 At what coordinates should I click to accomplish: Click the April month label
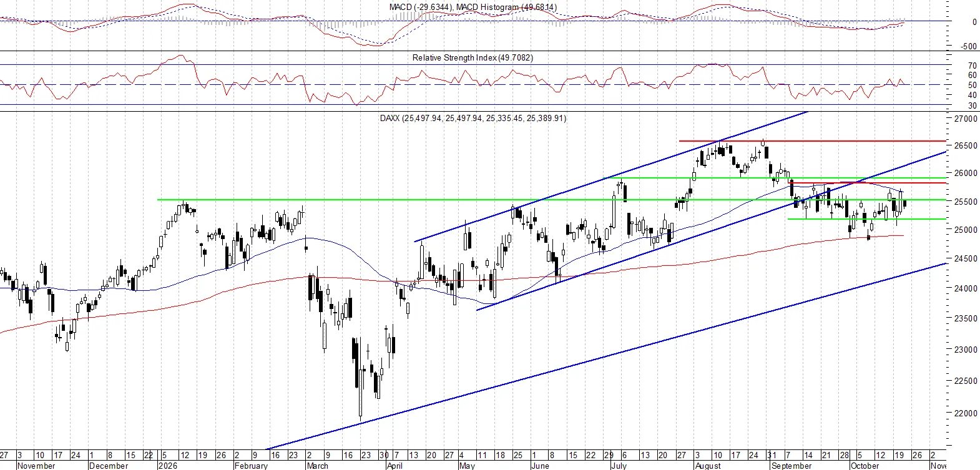(x=394, y=466)
